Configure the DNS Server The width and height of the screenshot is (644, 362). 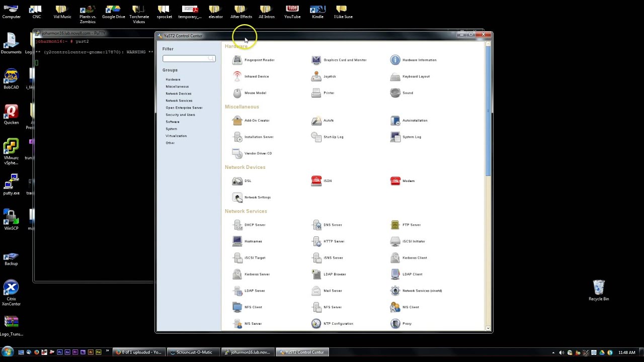327,225
